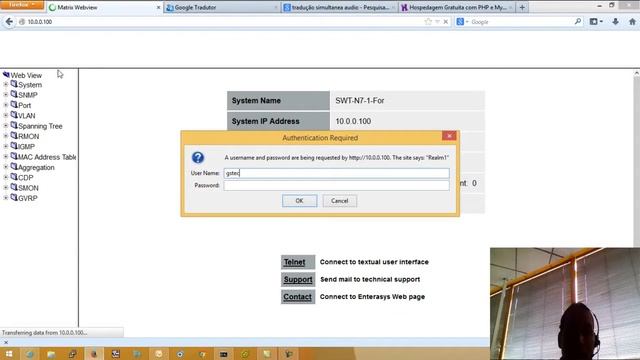Select the Aggregation label in the tree

coord(36,167)
